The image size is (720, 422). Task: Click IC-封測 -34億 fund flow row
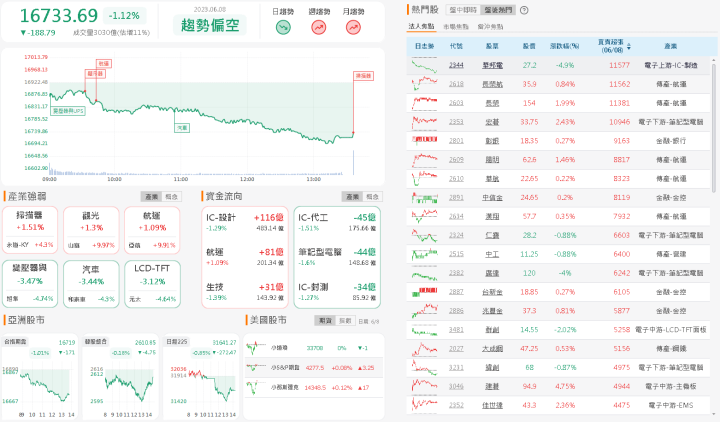click(337, 292)
